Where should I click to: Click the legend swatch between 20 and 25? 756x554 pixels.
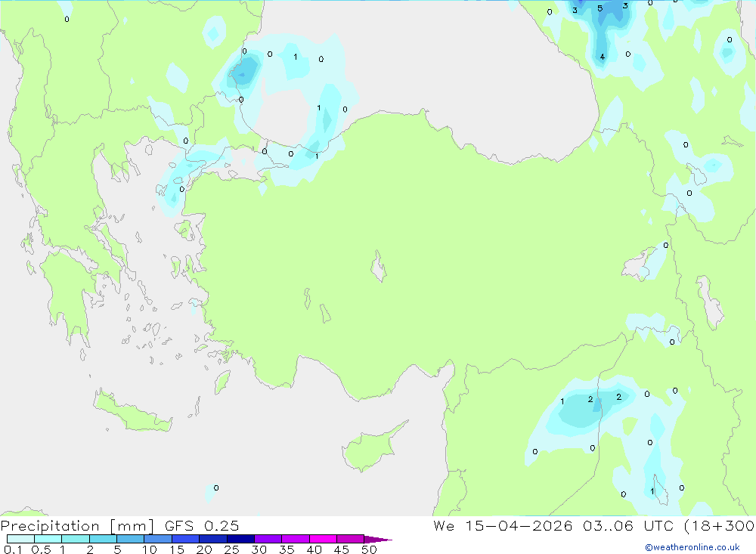[x=212, y=539]
